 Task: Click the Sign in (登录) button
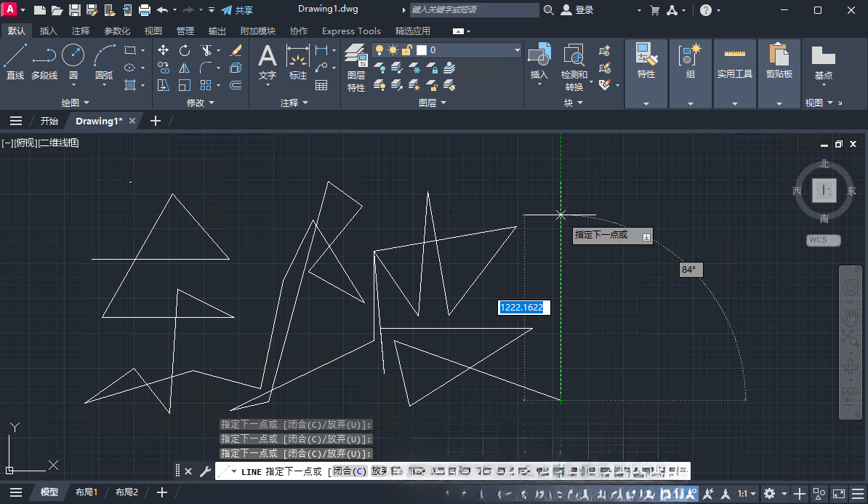pyautogui.click(x=577, y=10)
